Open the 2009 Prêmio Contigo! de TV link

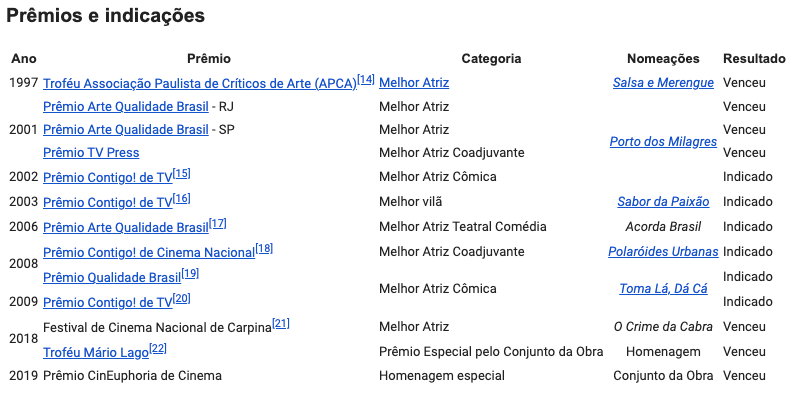[108, 302]
